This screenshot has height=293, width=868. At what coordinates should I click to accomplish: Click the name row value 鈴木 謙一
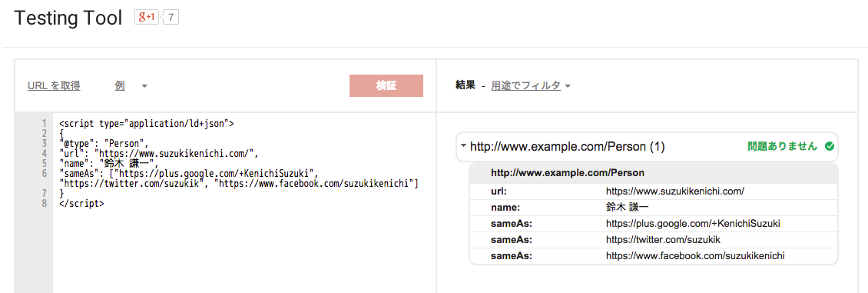coord(628,207)
